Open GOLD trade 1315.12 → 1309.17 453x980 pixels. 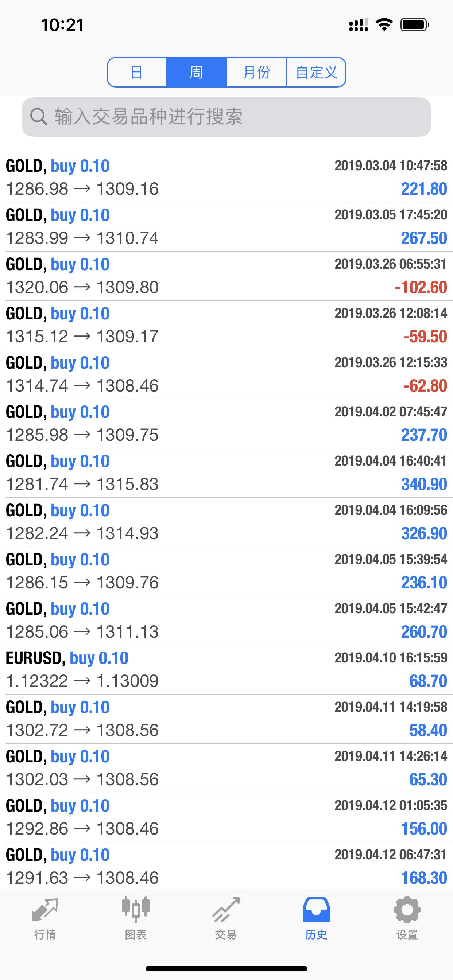(x=226, y=326)
